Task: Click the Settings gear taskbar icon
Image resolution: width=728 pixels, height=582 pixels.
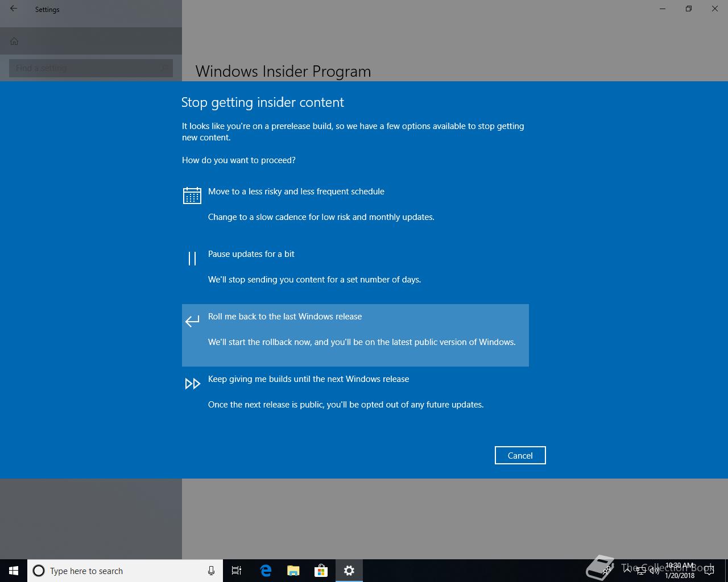Action: click(349, 571)
